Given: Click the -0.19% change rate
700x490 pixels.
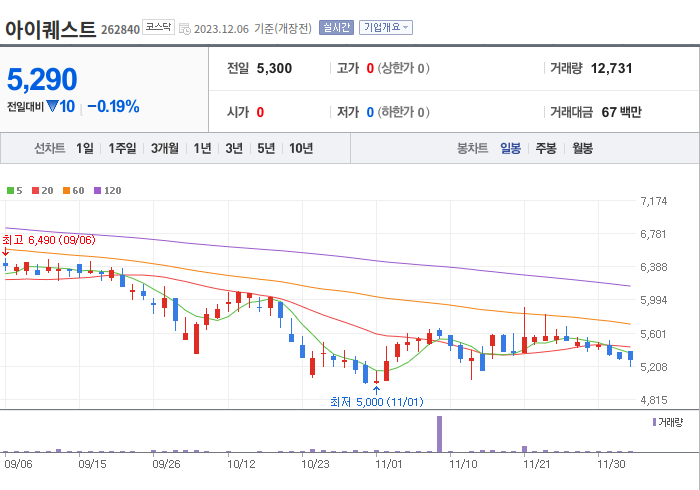Looking at the screenshot, I should 113,107.
